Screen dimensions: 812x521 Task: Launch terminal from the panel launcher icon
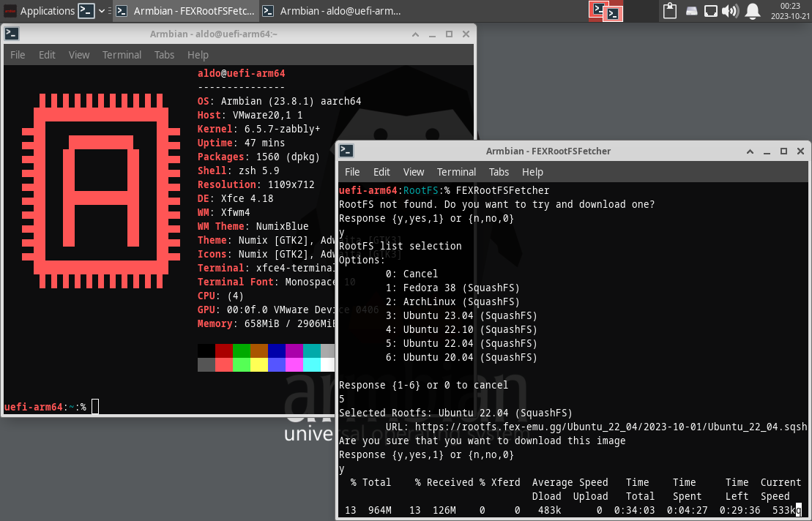point(86,11)
